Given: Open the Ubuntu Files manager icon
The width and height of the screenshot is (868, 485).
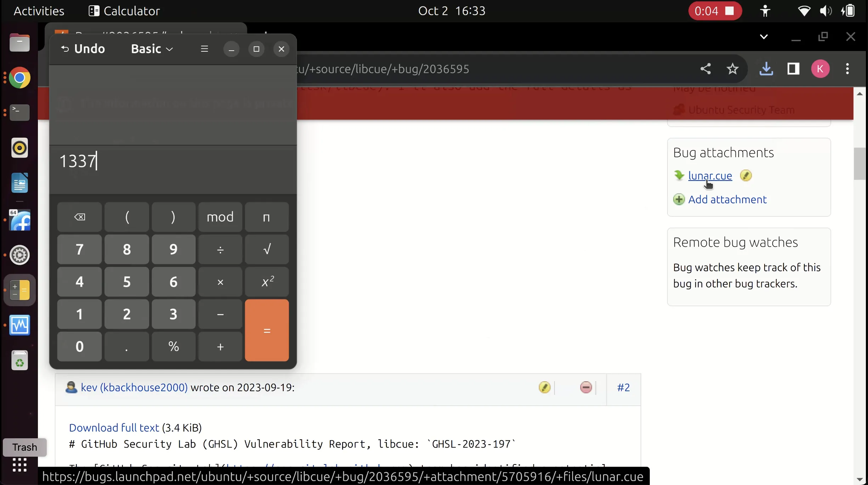Looking at the screenshot, I should 20,43.
